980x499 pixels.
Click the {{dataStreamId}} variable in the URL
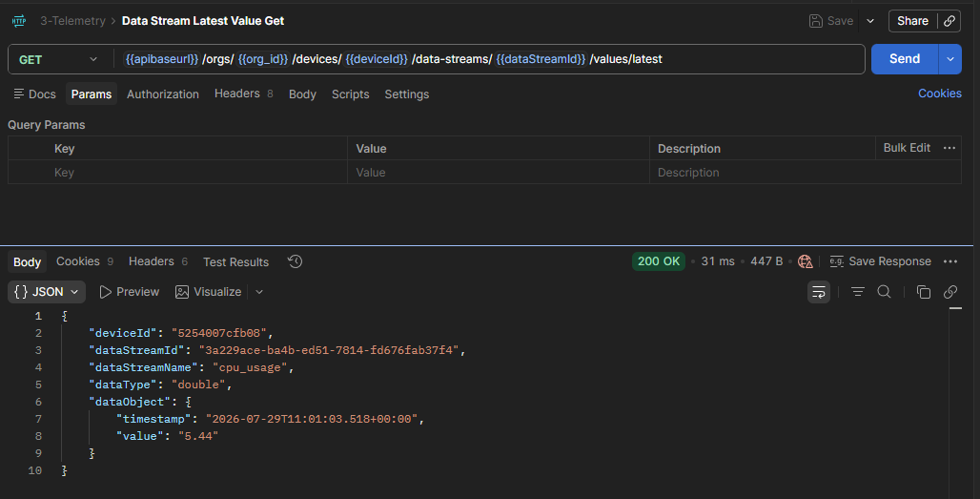[x=541, y=59]
